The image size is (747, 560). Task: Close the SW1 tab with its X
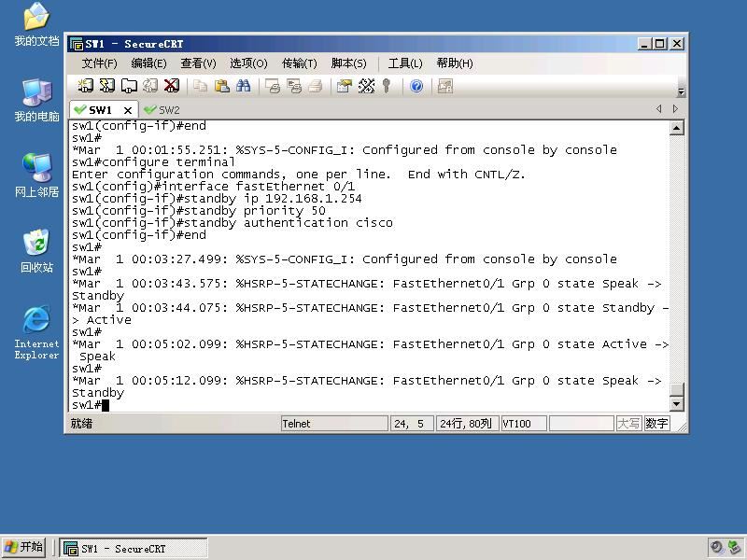pos(128,110)
